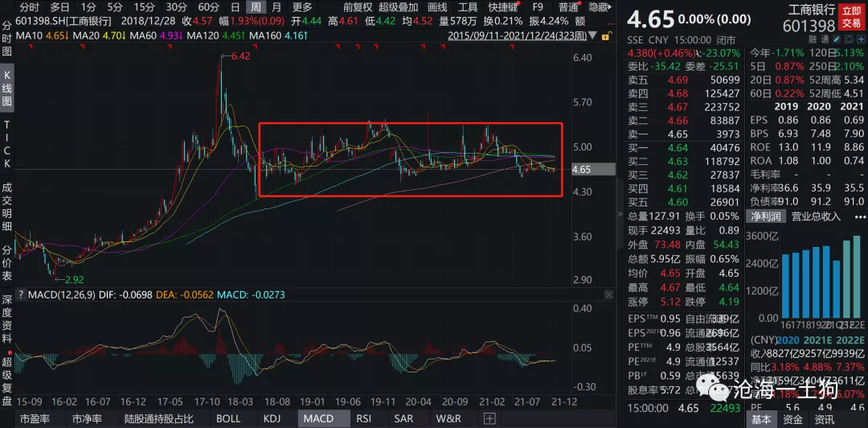Select the 日 daily period
Image resolution: width=868 pixels, height=428 pixels.
coord(235,7)
